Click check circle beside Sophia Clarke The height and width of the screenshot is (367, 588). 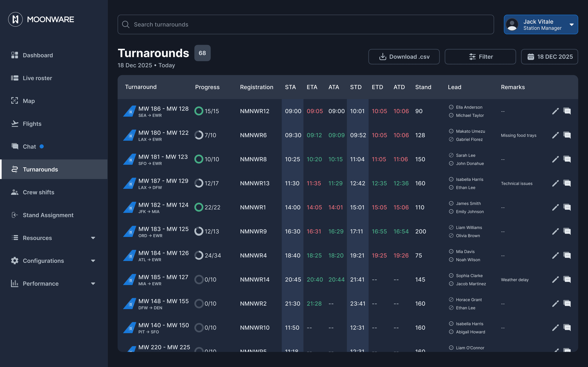[451, 276]
